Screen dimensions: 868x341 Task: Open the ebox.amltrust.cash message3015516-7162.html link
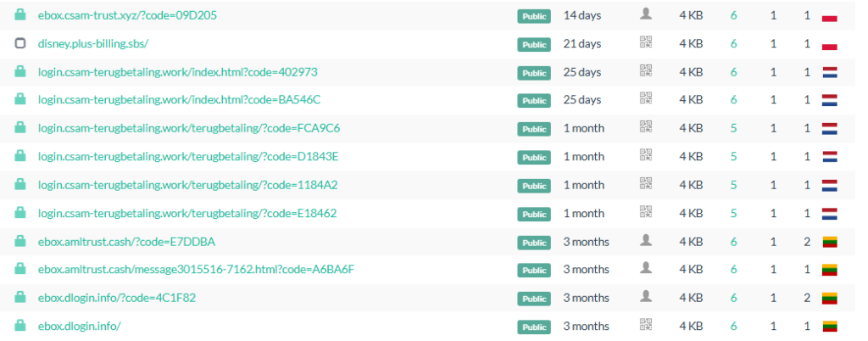[196, 270]
